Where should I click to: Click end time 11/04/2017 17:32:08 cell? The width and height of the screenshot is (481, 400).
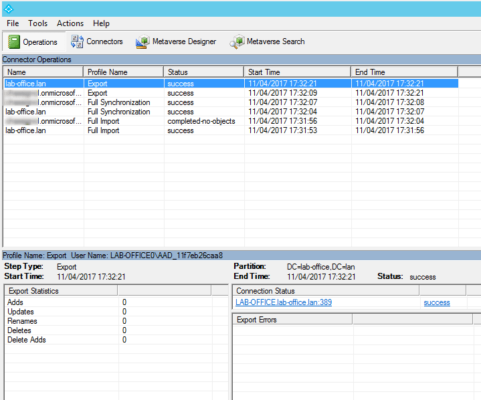coord(390,102)
